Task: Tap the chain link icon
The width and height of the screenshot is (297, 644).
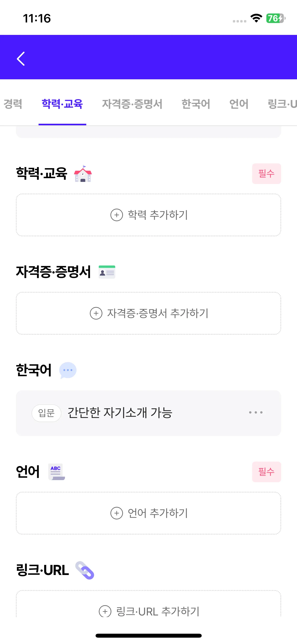Action: 85,570
